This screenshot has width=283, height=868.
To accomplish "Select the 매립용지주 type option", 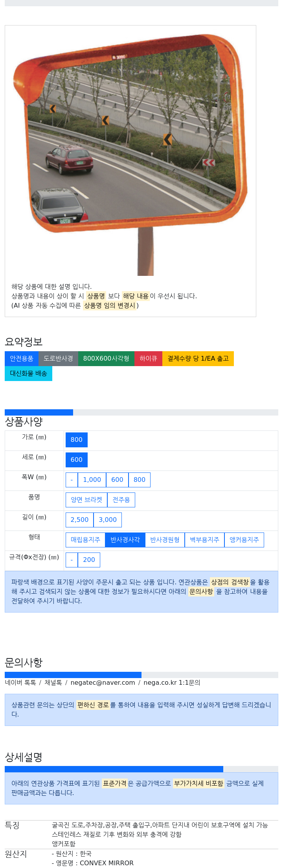I will [85, 540].
